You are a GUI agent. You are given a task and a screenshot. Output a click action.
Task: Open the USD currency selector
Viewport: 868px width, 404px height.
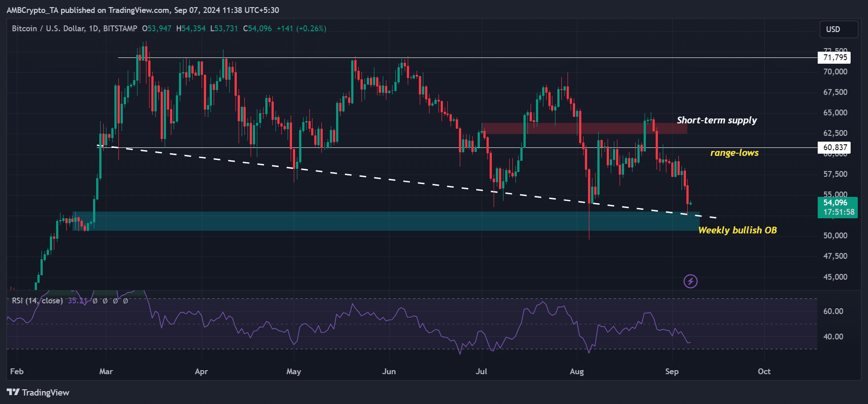[x=839, y=29]
